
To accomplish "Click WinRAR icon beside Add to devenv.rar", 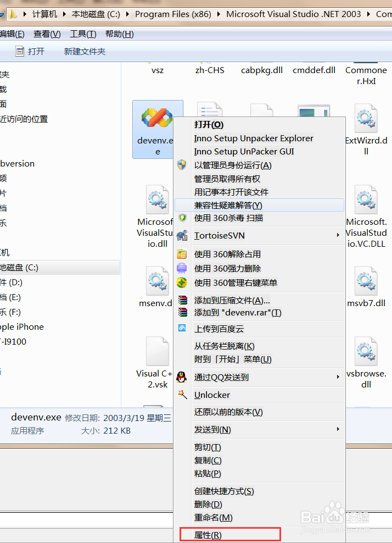I will (x=183, y=312).
